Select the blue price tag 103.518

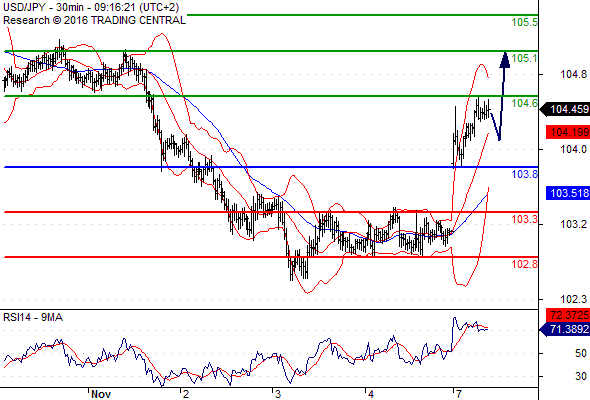[x=568, y=193]
